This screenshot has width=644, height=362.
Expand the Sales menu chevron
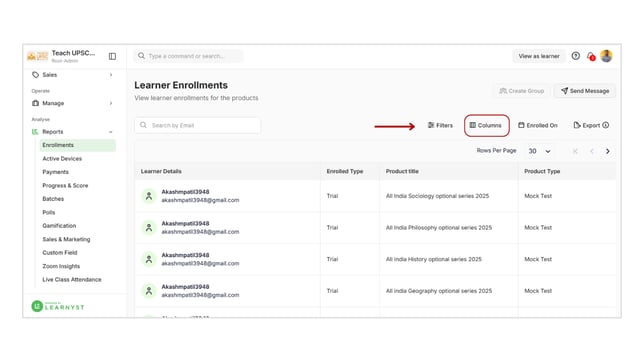tap(111, 75)
